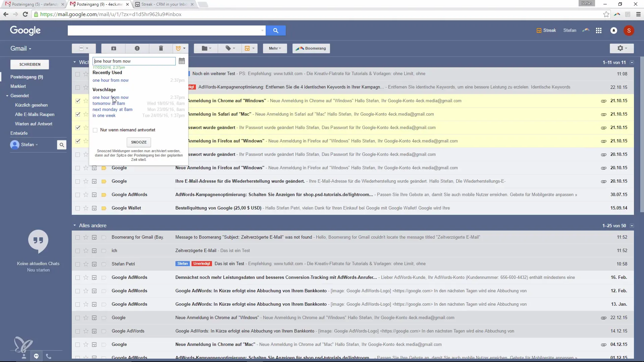Screen dimensions: 644x362
Task: Select checkbox of Google Wallet email
Action: tap(78, 208)
